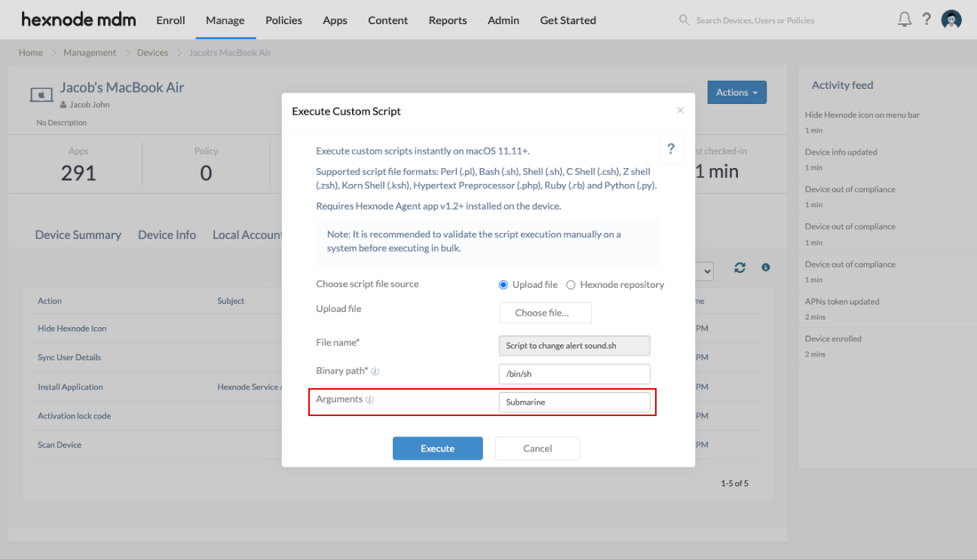Click the MacBook device icon
Viewport: 977px width, 560px height.
tap(41, 95)
